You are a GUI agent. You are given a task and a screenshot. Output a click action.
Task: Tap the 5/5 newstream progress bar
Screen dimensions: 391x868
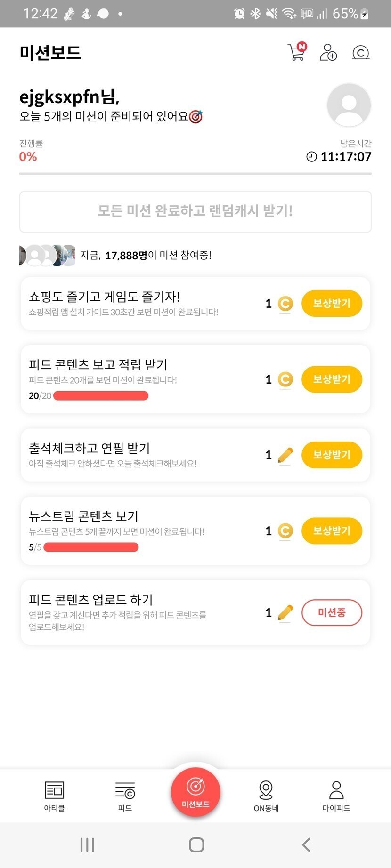click(x=91, y=547)
